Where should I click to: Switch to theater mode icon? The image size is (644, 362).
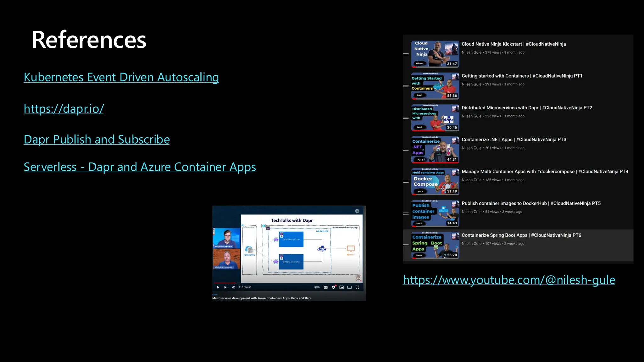pyautogui.click(x=349, y=287)
